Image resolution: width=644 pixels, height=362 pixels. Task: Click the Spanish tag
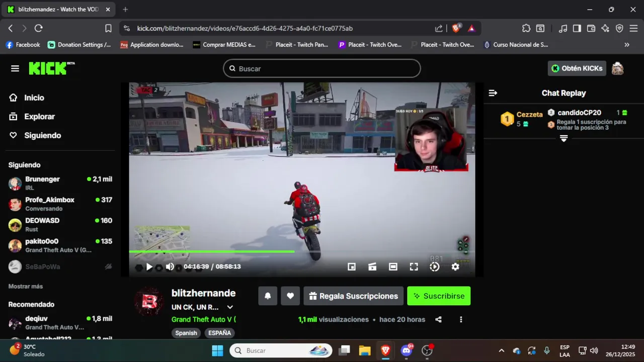click(x=186, y=333)
